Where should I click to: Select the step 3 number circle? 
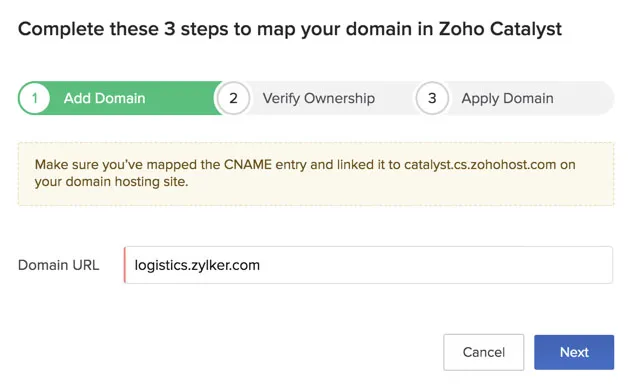(432, 98)
